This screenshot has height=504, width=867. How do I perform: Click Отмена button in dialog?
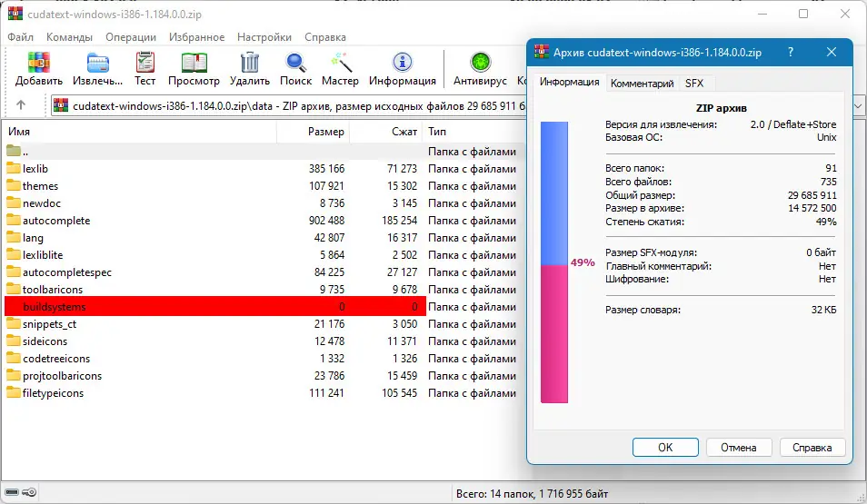point(739,447)
